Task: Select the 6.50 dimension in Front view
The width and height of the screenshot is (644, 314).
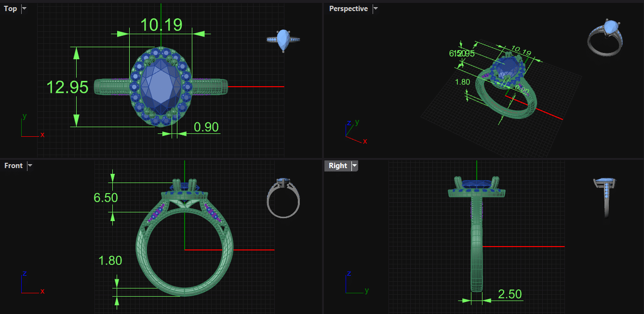Action: (x=106, y=197)
